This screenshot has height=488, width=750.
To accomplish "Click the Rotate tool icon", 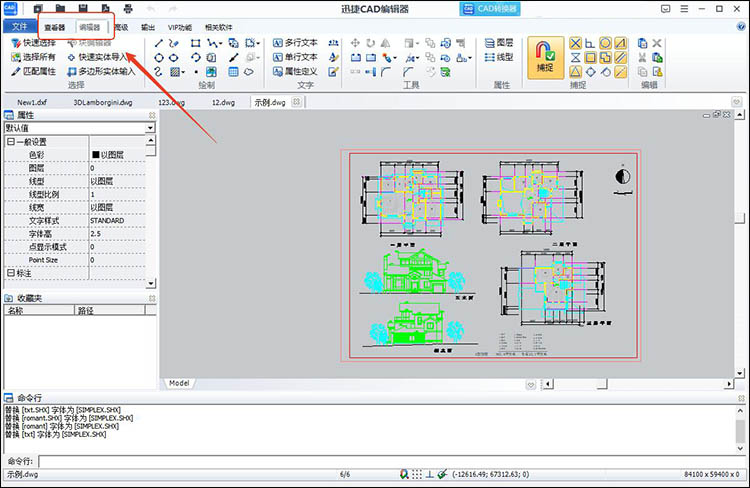I will (x=370, y=43).
